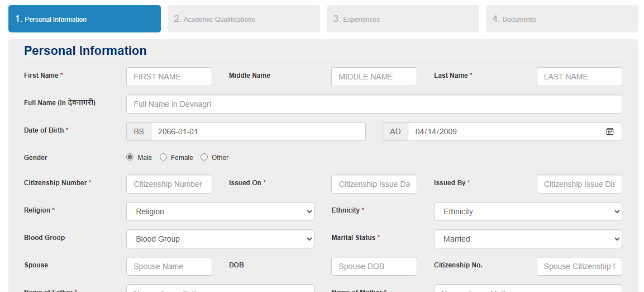Click the Full Name in Devnagri field

point(374,104)
